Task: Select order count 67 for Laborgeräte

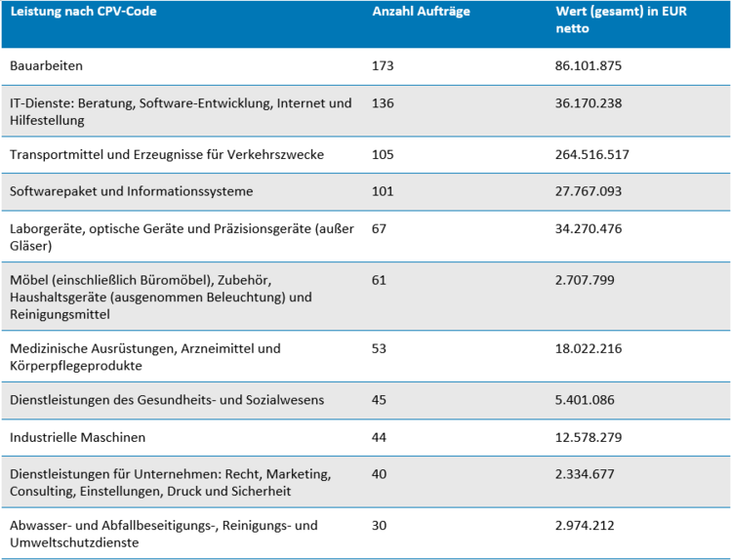Action: coord(380,228)
